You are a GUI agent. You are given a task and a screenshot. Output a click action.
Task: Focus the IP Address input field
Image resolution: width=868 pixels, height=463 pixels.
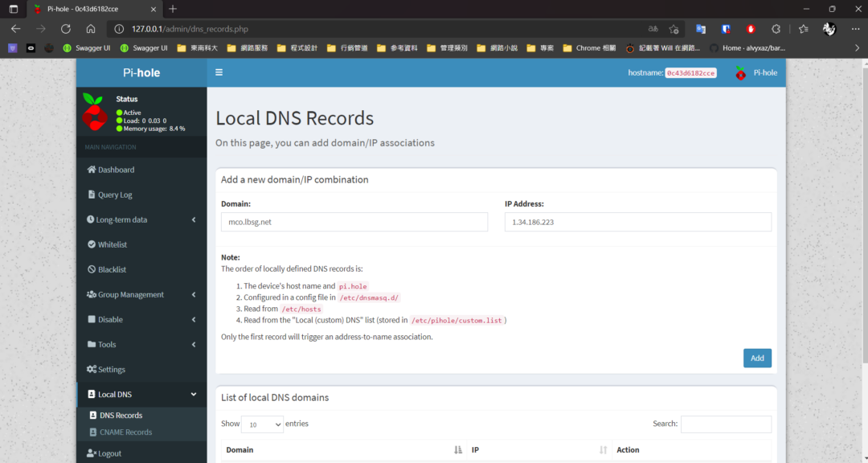point(638,222)
